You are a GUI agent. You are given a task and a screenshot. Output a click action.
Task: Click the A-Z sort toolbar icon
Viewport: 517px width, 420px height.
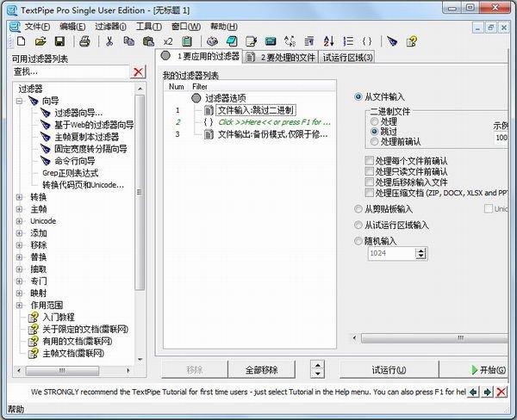pos(329,41)
